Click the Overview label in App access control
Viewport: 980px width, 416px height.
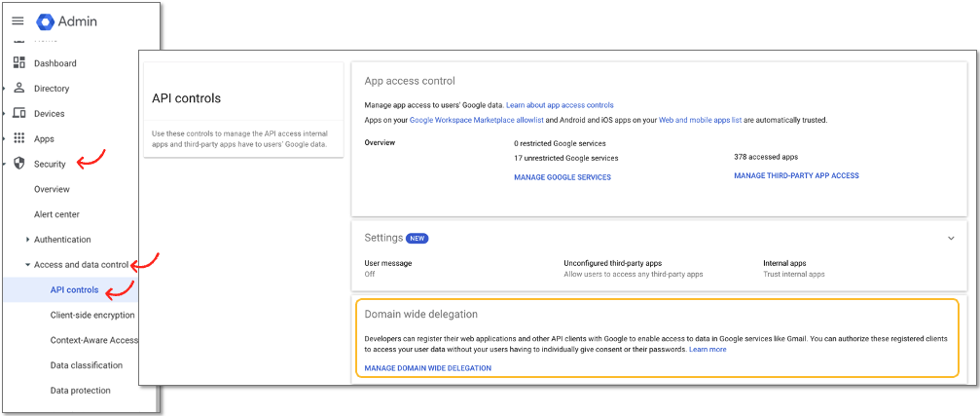point(380,142)
